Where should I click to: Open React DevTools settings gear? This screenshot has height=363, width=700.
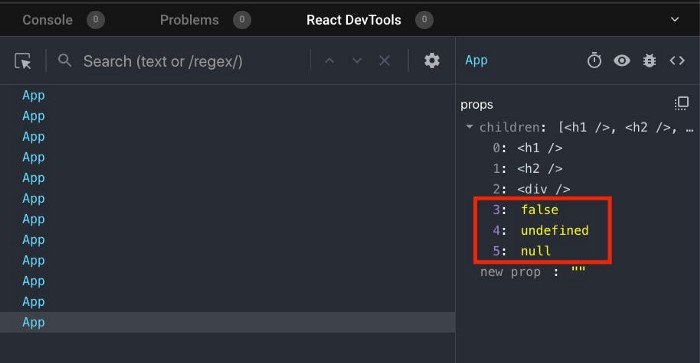(432, 60)
